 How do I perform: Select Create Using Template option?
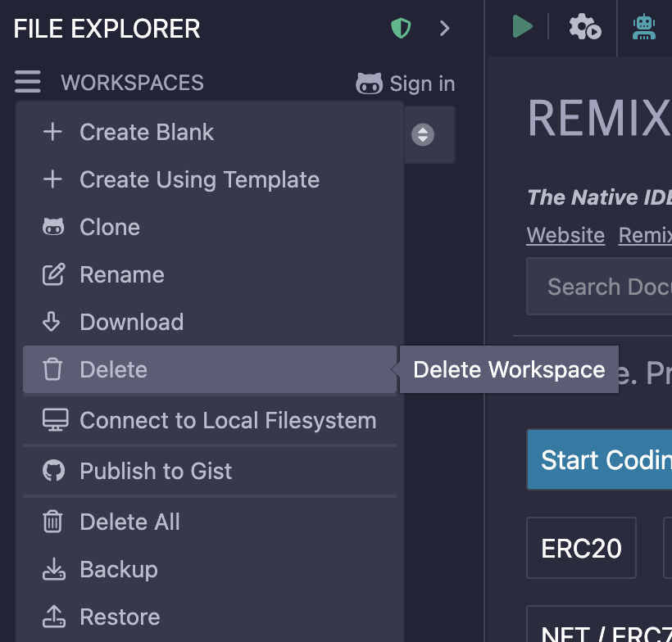tap(210, 179)
